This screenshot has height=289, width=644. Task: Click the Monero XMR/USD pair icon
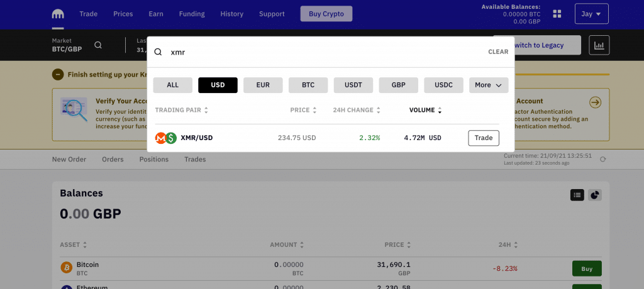[x=166, y=138]
